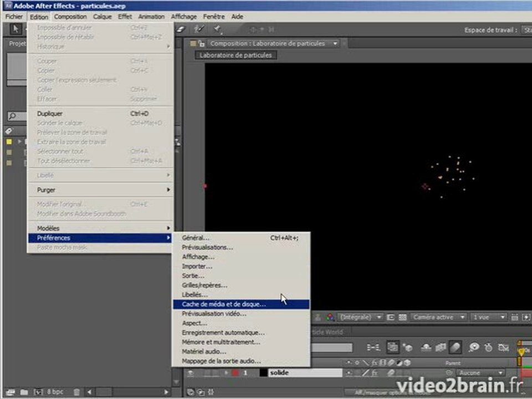Toggle transparency grid icon in viewer

tap(402, 317)
